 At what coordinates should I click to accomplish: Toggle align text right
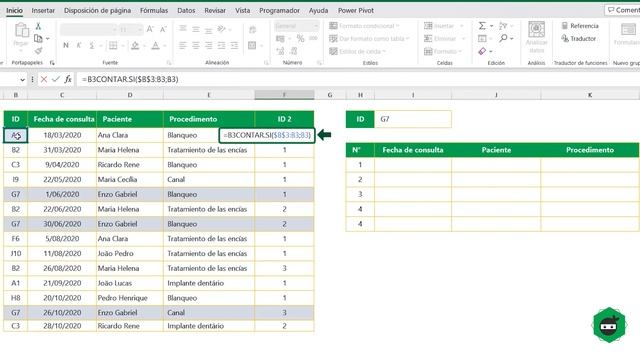209,45
